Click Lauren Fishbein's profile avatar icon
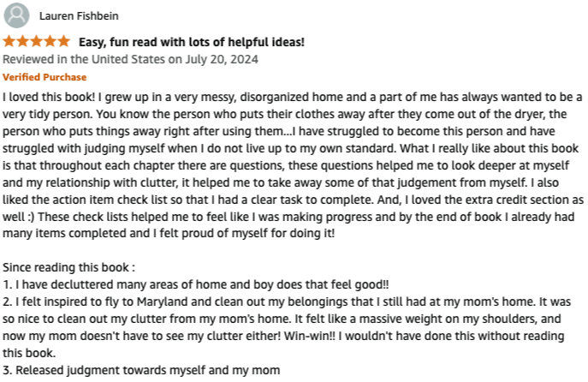Viewport: 588px width, 382px height. (x=16, y=15)
